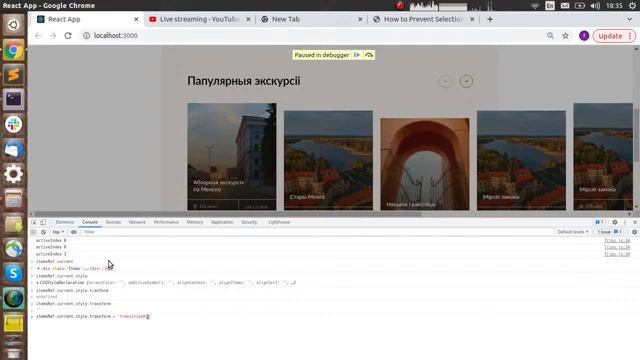Click the previous-slide arrow of the carousel
Viewport: 640px width, 360px height.
click(x=445, y=81)
